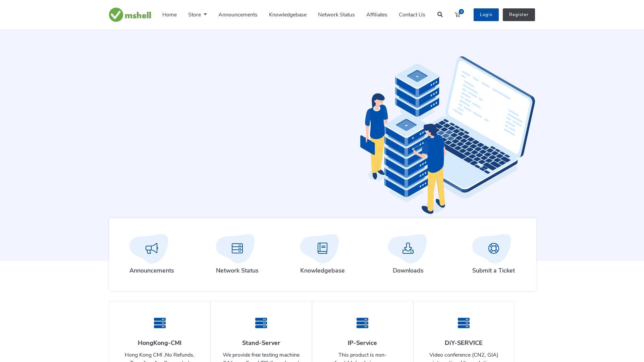Select the IP-Service product title

coord(362,343)
